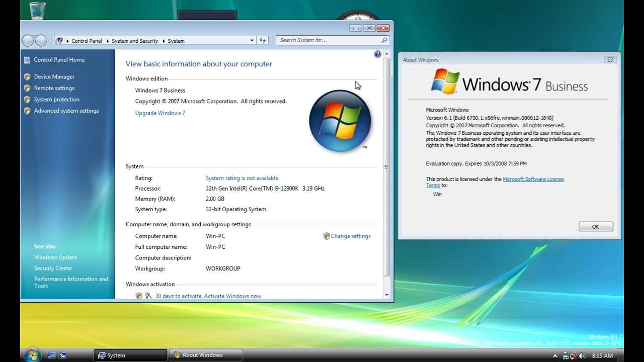Open address bar history dropdown
This screenshot has width=644, height=362.
252,41
